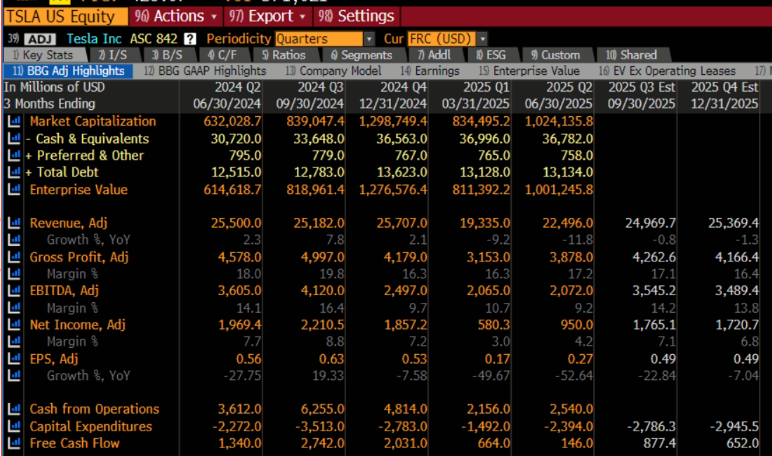Switch to the Ratios tab
The height and width of the screenshot is (456, 772).
pos(283,55)
